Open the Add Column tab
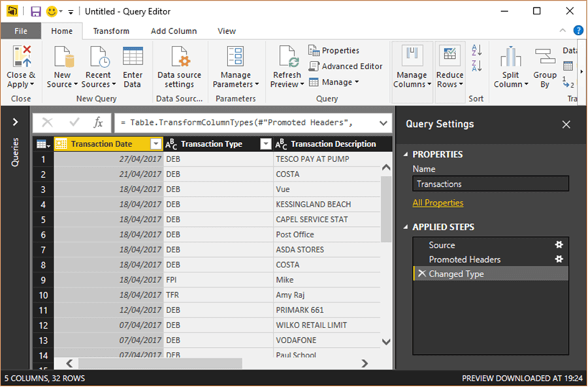588x387 pixels. [x=174, y=31]
